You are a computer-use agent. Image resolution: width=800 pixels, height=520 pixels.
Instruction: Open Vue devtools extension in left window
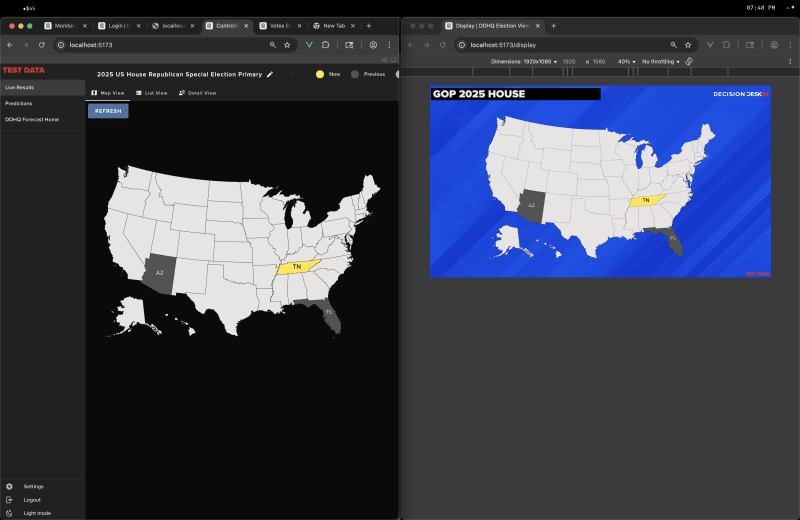[x=309, y=45]
